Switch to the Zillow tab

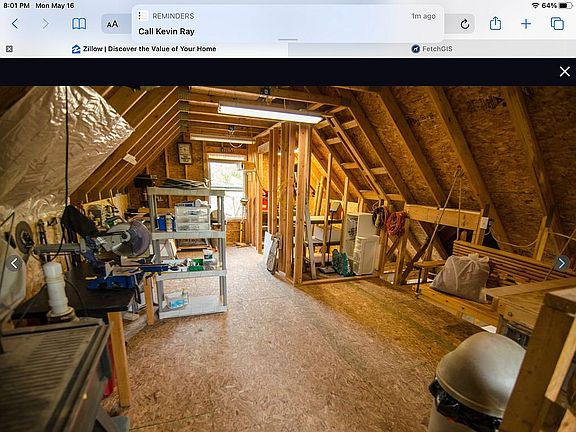point(144,49)
